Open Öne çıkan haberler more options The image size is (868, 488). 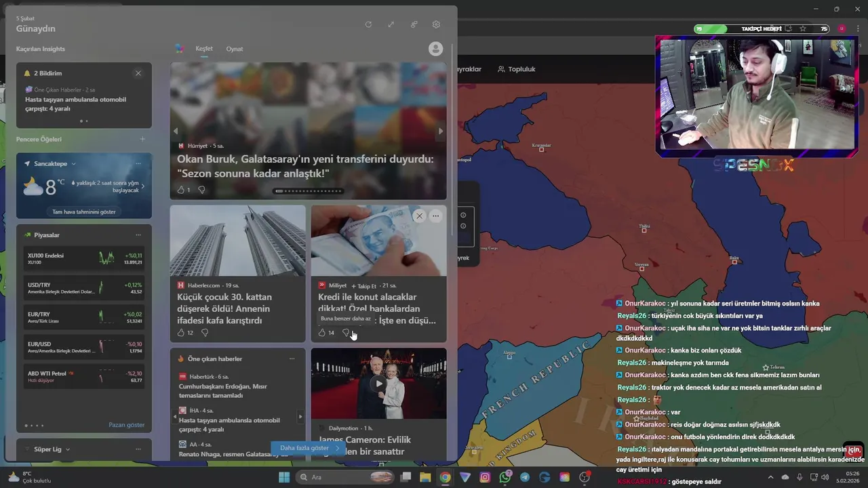click(x=292, y=359)
